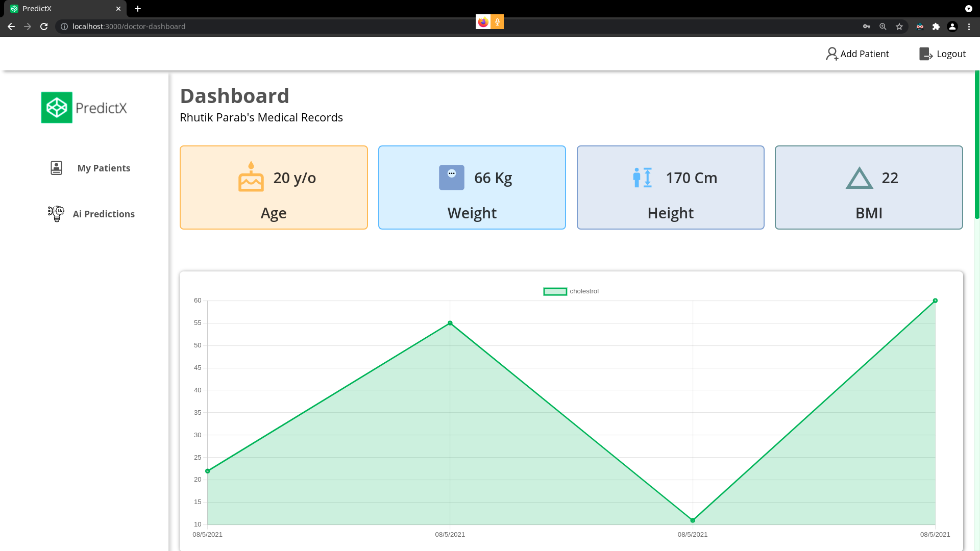Click the Ai Predictions brain icon
Image resolution: width=980 pixels, height=551 pixels.
(56, 213)
